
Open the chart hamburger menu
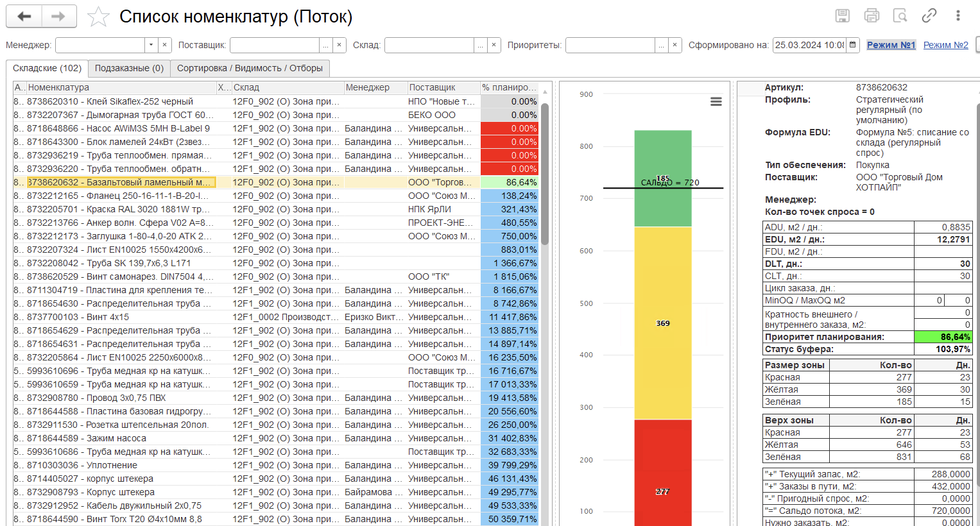click(716, 101)
